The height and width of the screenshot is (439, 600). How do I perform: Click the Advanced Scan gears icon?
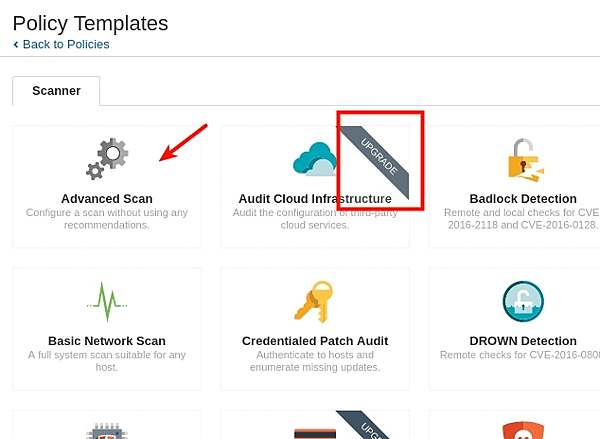[107, 159]
